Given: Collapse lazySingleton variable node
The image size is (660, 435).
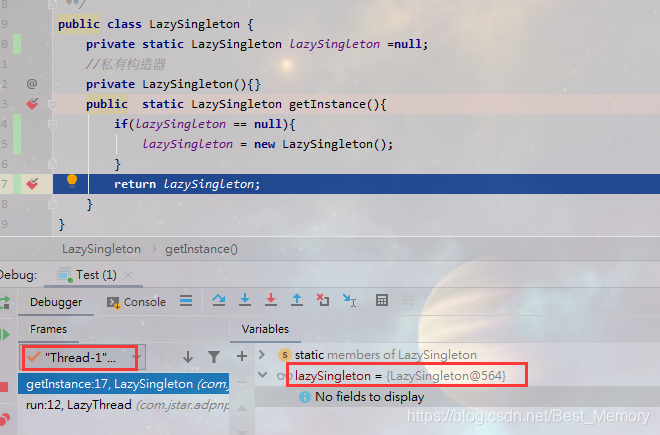Looking at the screenshot, I should 263,375.
